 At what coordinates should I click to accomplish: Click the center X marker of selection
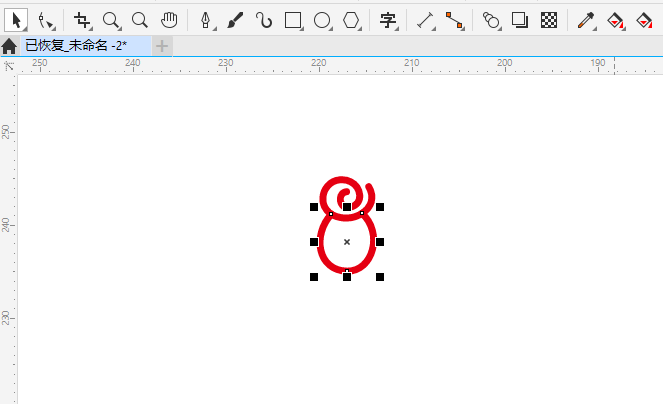pyautogui.click(x=347, y=242)
